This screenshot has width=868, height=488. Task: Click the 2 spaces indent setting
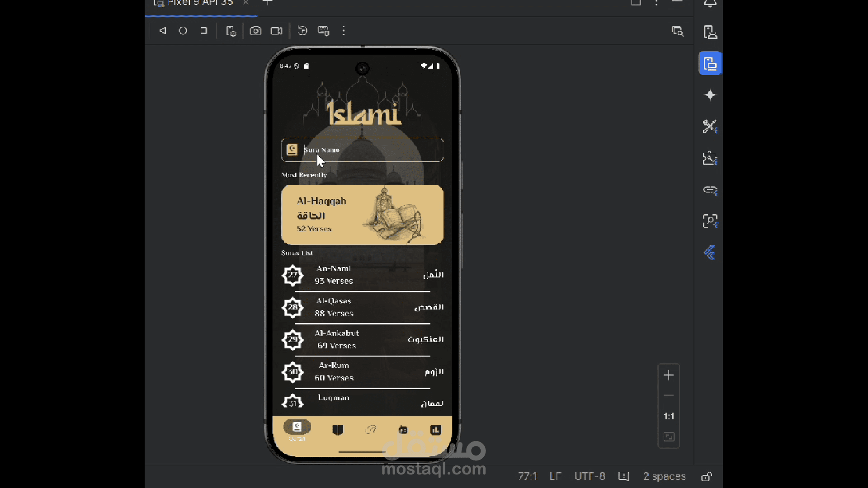664,476
